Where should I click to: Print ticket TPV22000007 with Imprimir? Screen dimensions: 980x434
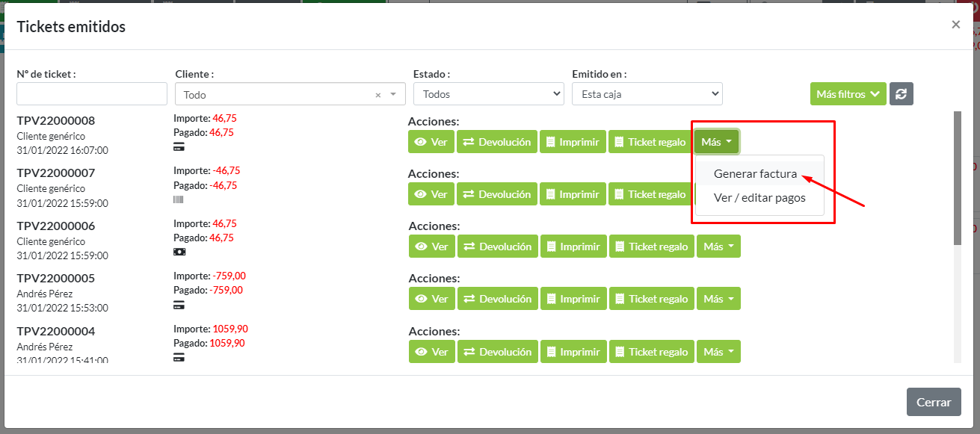pos(573,194)
